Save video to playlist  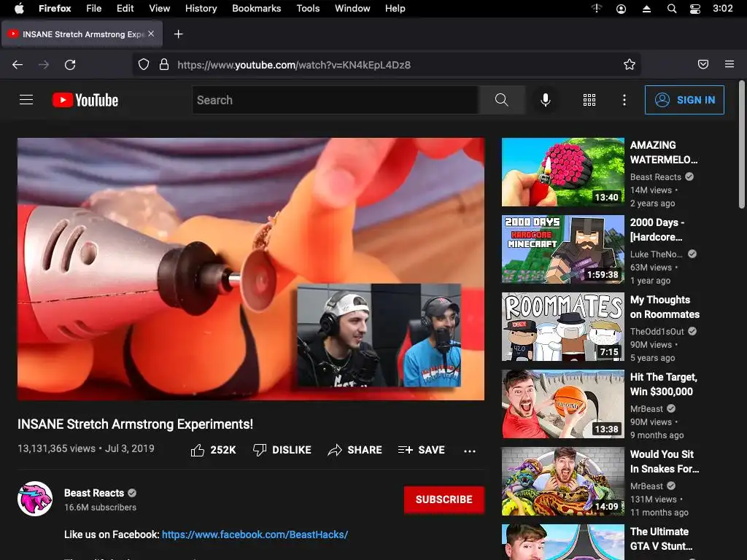click(421, 450)
